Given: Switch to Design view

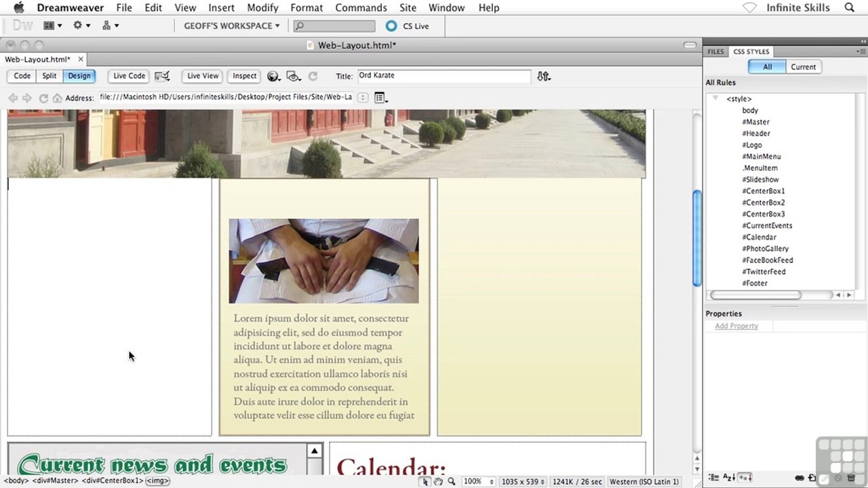Looking at the screenshot, I should pos(79,76).
